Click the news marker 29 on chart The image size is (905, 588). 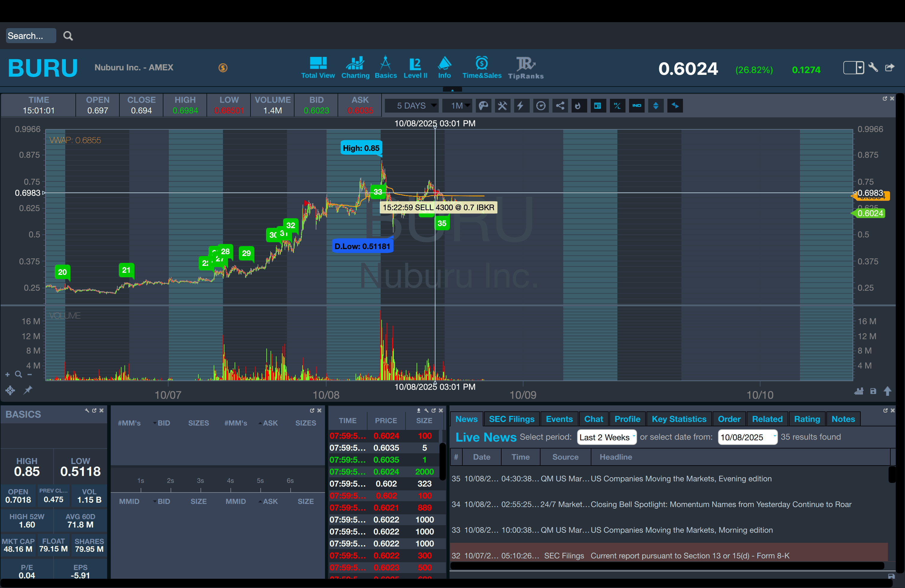coord(246,253)
